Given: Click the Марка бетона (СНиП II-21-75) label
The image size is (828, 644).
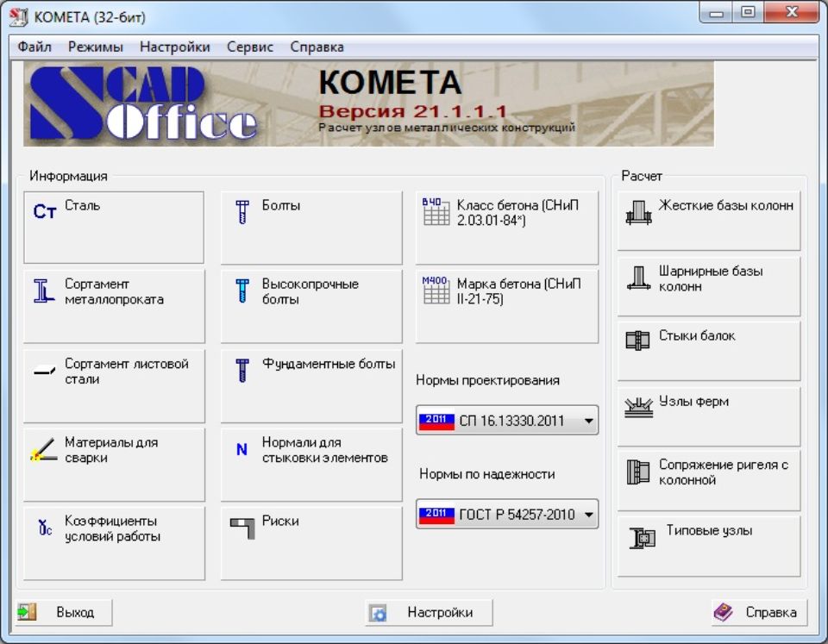Looking at the screenshot, I should [x=518, y=291].
